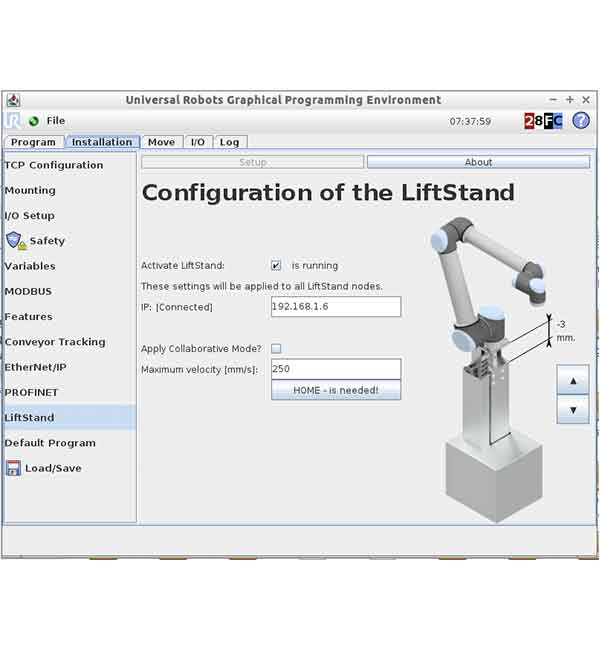Click the 'IP: [Connected]' label
The image size is (600, 650).
177,307
